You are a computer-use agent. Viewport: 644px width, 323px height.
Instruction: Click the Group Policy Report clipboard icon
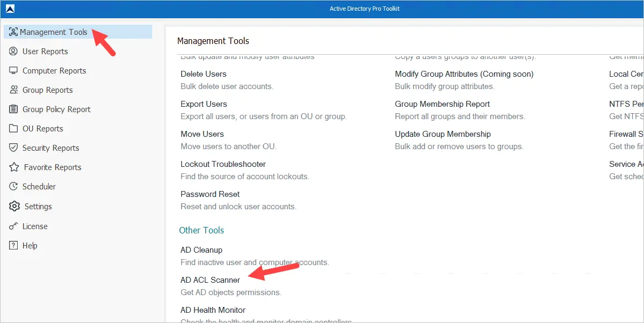[13, 109]
